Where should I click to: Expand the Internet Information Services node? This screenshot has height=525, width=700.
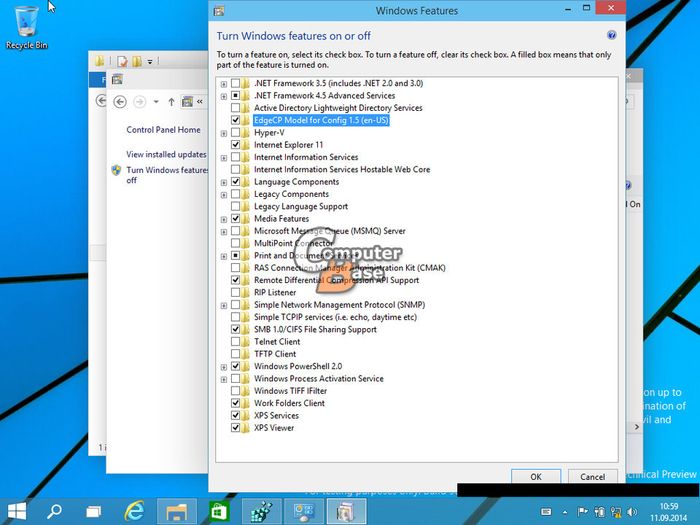[x=223, y=158]
